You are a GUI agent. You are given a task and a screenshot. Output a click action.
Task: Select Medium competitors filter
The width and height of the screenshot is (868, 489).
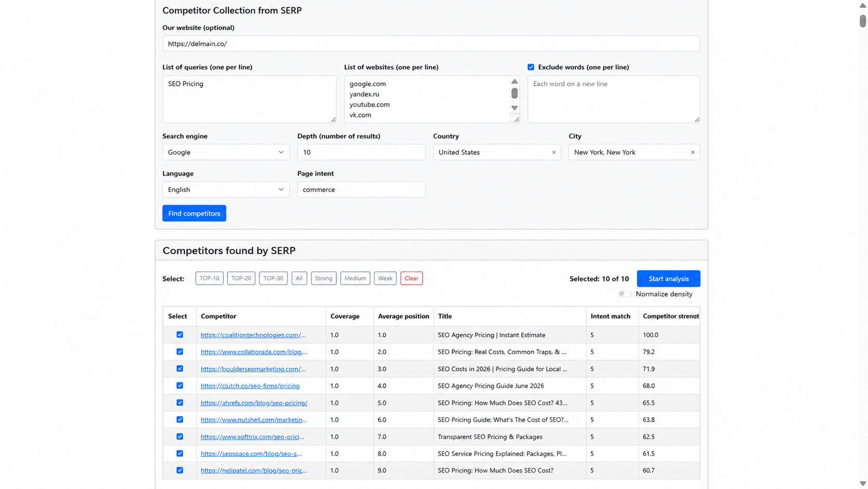[355, 279]
